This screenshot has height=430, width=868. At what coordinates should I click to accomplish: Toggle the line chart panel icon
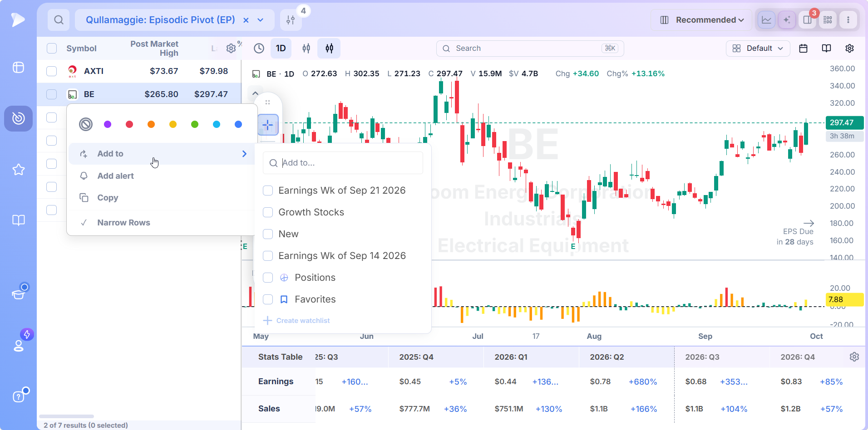pos(766,20)
